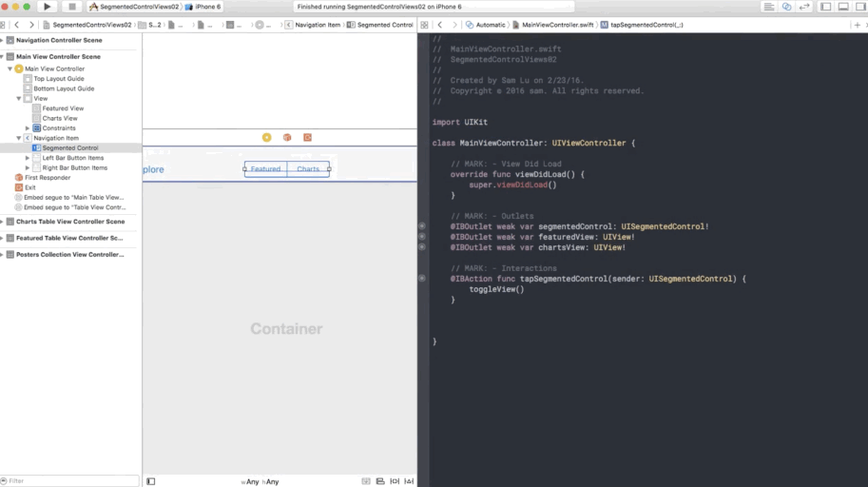Click SegmentedControlViews02 project in jump bar

87,25
